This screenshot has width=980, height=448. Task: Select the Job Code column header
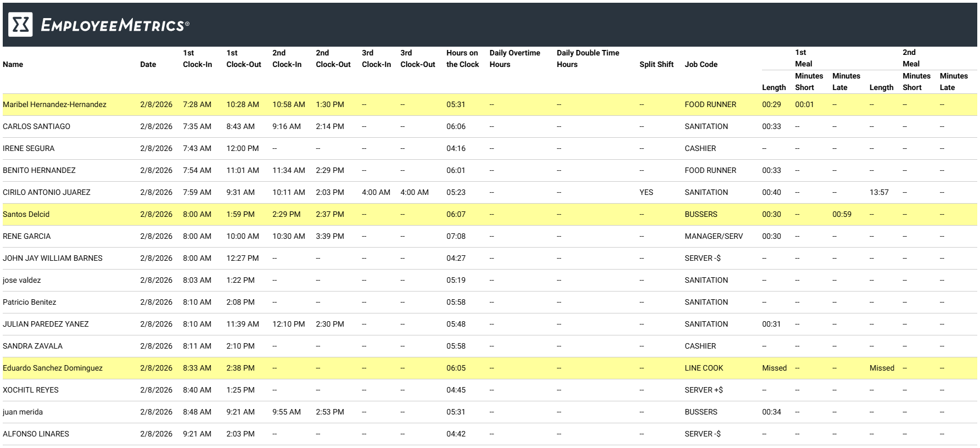701,64
